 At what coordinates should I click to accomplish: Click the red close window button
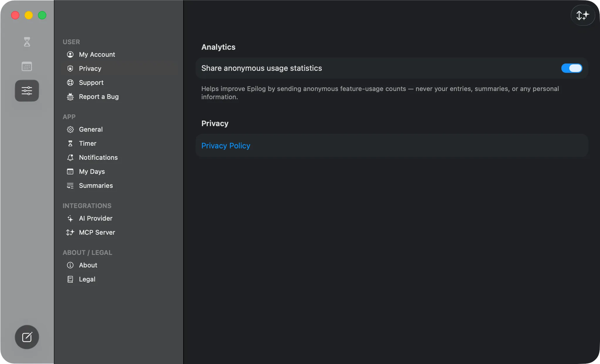click(15, 15)
